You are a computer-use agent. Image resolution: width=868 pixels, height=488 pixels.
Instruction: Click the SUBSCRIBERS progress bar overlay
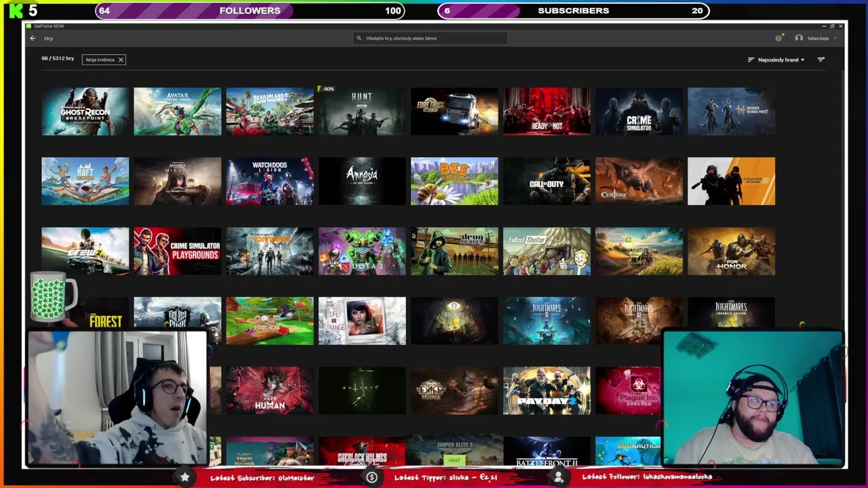pos(574,10)
